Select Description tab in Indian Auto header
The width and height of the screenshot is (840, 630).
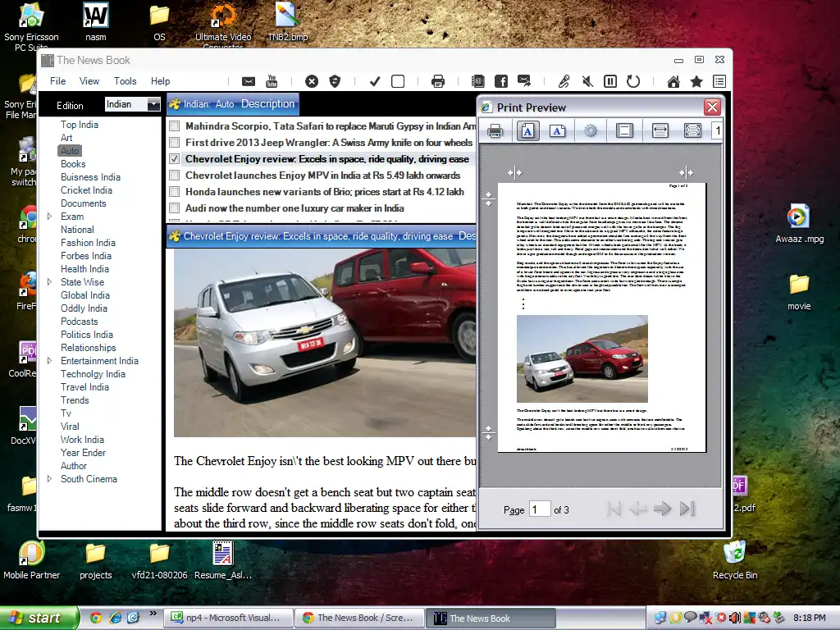coord(268,104)
